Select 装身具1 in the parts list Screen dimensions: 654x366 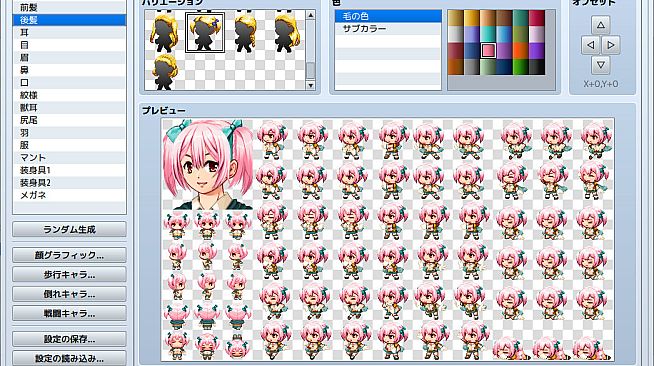click(x=69, y=170)
